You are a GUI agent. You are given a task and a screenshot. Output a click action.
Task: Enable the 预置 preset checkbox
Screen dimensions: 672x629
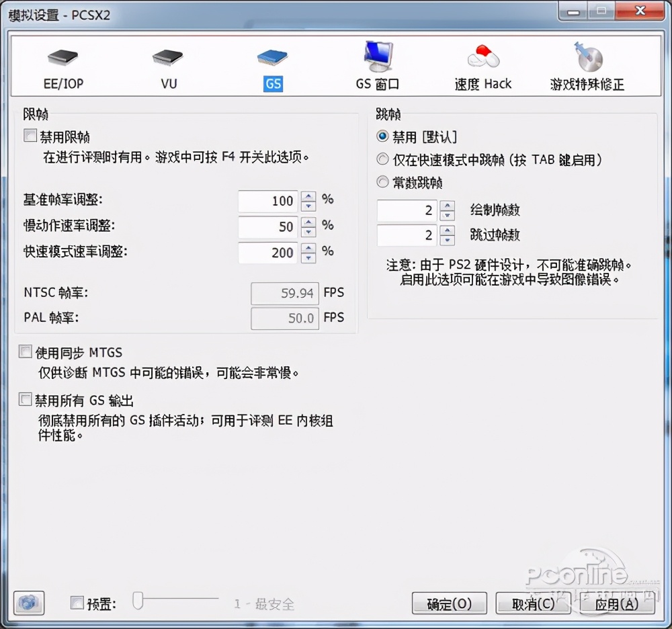pyautogui.click(x=77, y=603)
